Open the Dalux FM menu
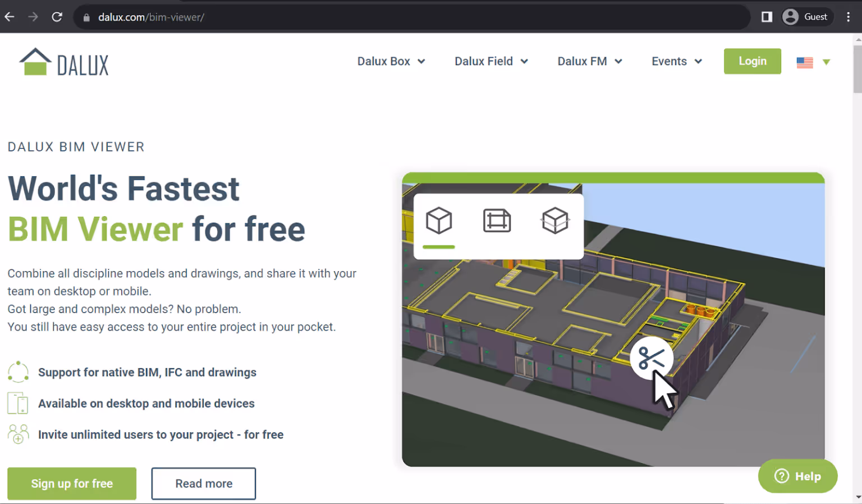 (590, 61)
